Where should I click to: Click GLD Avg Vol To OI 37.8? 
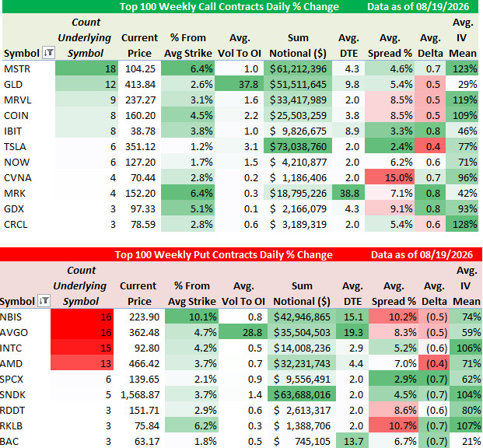(x=239, y=84)
